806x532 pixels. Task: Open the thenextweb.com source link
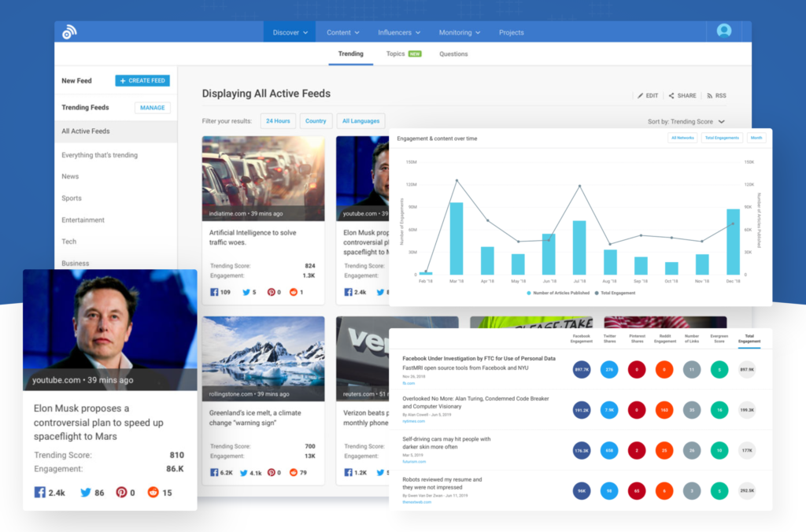[417, 502]
